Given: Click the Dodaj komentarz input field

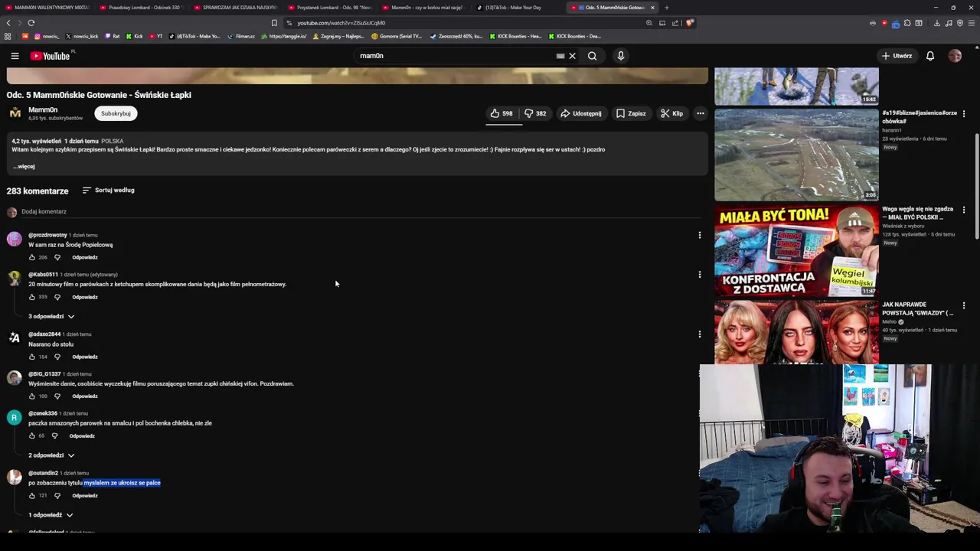Looking at the screenshot, I should 360,212.
